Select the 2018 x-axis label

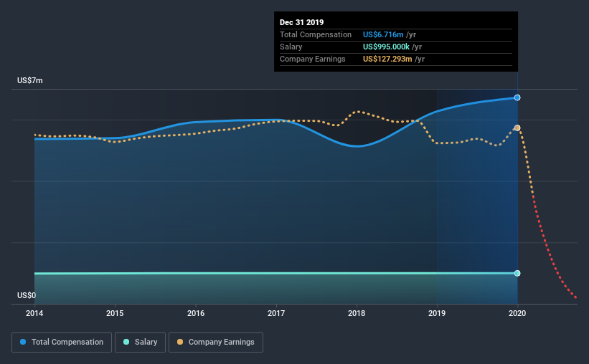(357, 314)
